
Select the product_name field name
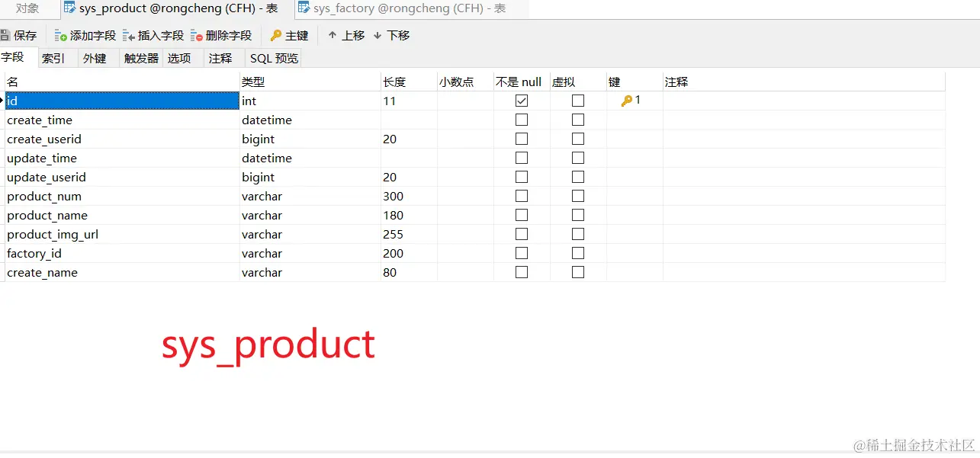47,215
